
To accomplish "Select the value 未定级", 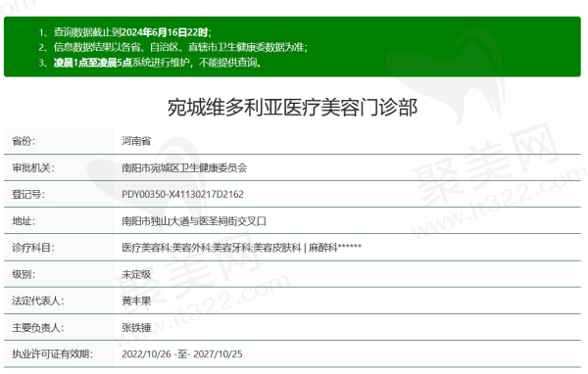I will click(x=136, y=274).
